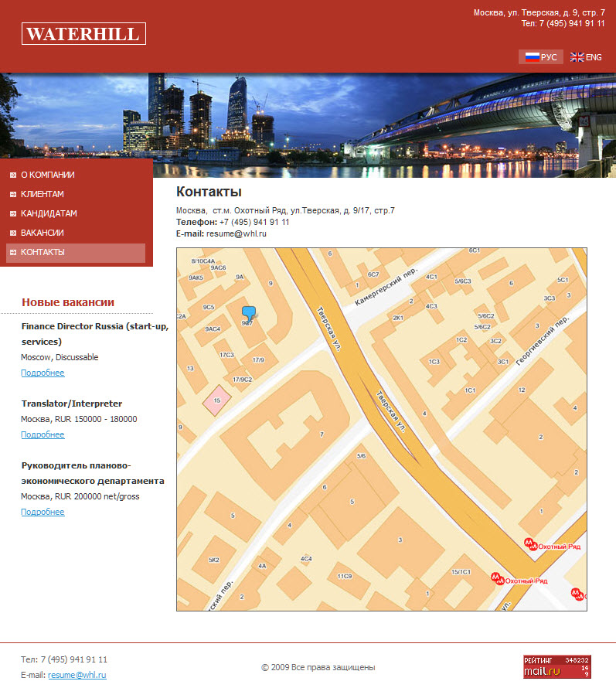Screen dimensions: 616x688
Task: Open the О КОМПАНИИ menu item
Action: click(x=47, y=175)
